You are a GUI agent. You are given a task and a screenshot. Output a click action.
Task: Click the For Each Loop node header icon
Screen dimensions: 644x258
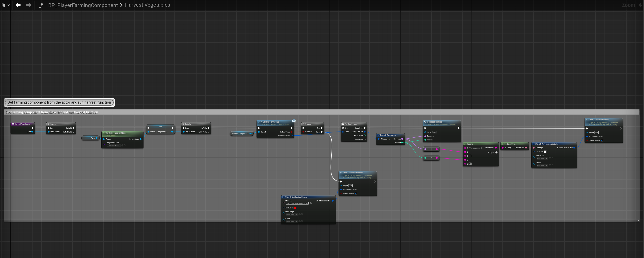coord(343,124)
